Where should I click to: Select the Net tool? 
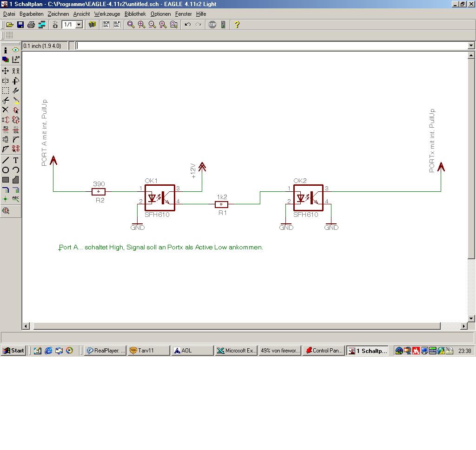click(15, 190)
